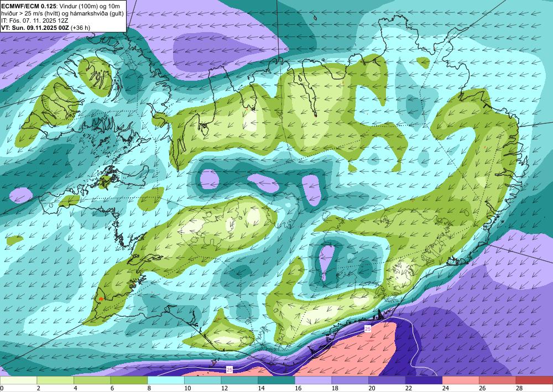The image size is (553, 392).
Task: Click the 10–12 m/s light teal legend swatch
Action: 203,380
